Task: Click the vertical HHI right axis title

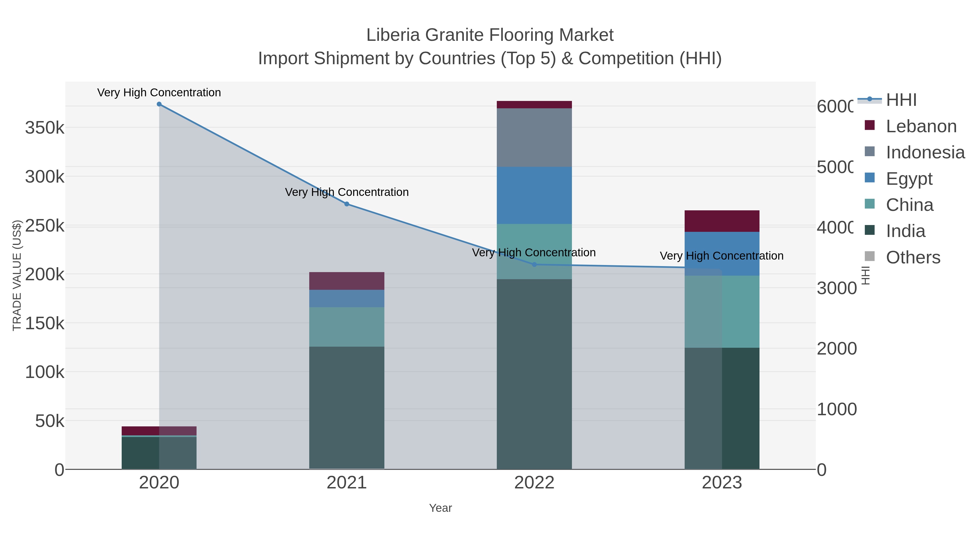Action: click(866, 276)
